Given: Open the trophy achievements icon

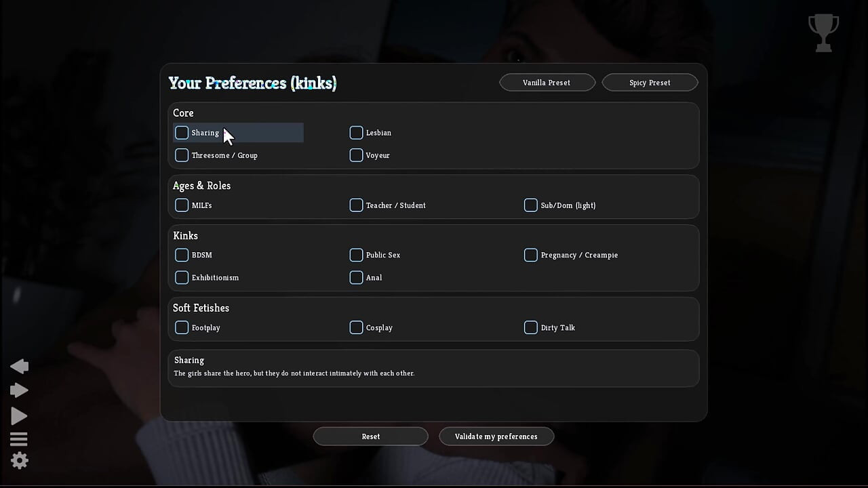Looking at the screenshot, I should coord(823,33).
